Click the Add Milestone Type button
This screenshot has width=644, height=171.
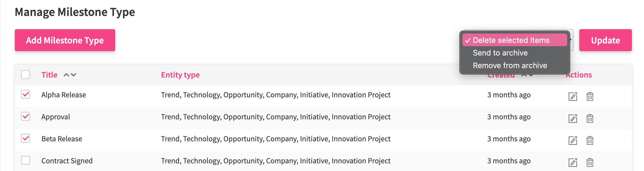pyautogui.click(x=65, y=40)
